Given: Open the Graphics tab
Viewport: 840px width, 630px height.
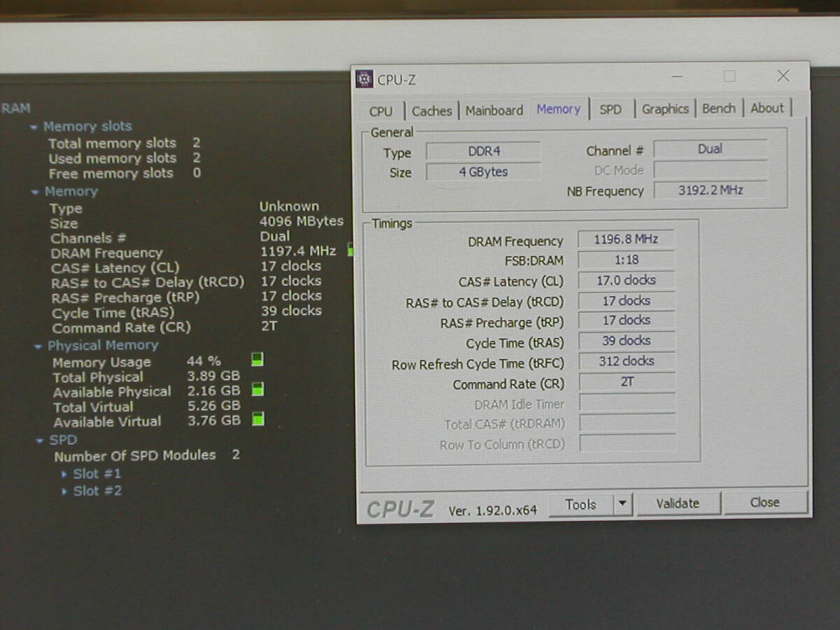Looking at the screenshot, I should 665,108.
